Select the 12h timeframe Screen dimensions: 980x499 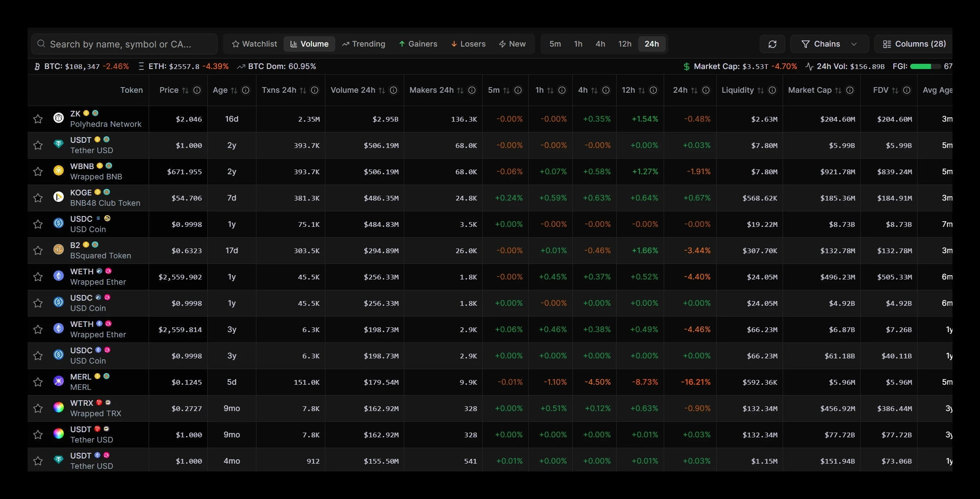(x=625, y=44)
